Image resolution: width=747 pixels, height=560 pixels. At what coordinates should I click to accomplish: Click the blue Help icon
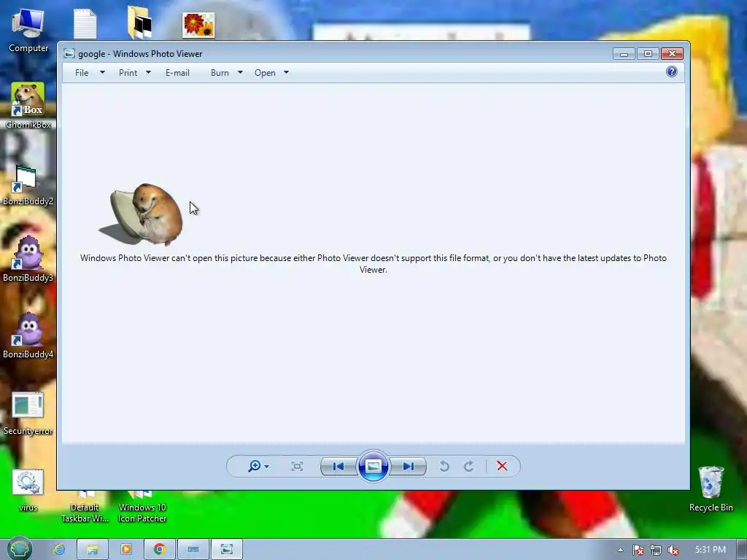pyautogui.click(x=672, y=72)
